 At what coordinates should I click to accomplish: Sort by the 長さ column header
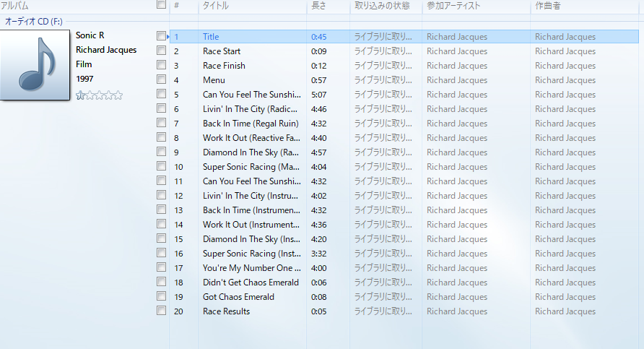(x=318, y=6)
